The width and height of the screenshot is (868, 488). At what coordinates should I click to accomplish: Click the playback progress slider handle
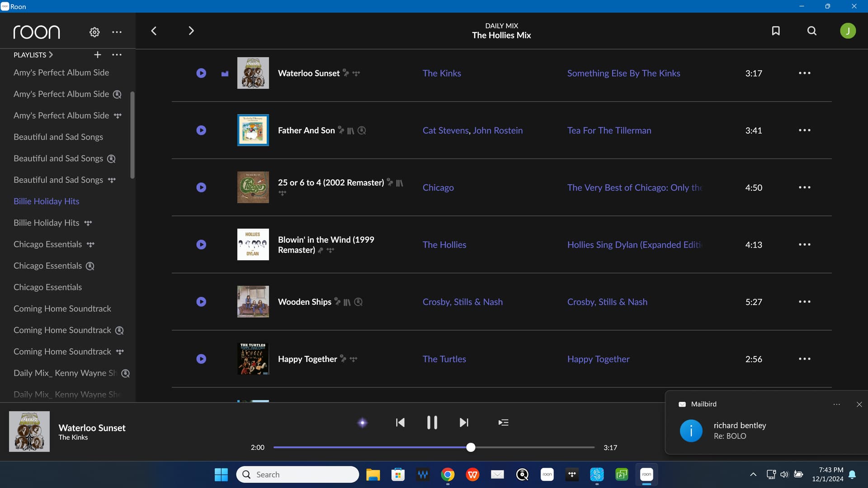click(471, 447)
